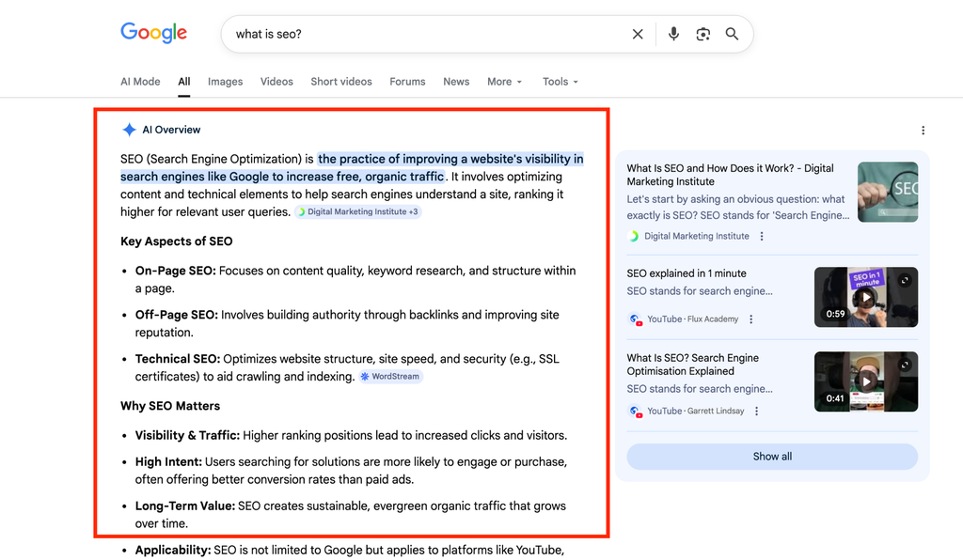
Task: Open Google Lens image search icon
Action: [x=703, y=35]
